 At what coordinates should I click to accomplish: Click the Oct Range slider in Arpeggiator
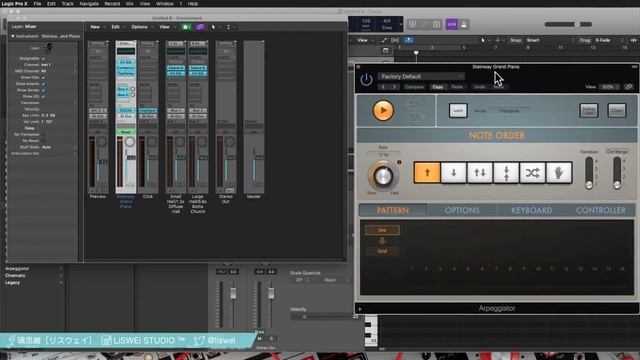(x=617, y=173)
